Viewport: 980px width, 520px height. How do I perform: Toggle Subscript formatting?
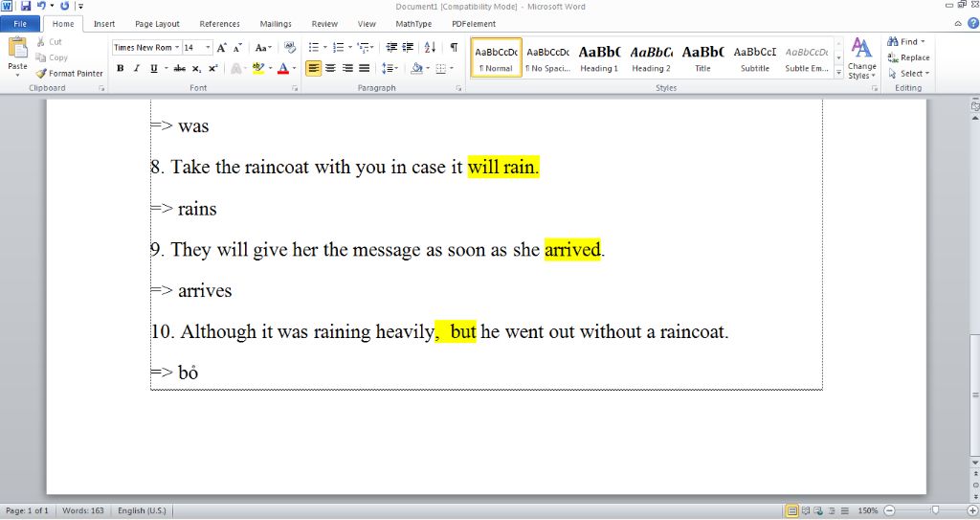(196, 68)
